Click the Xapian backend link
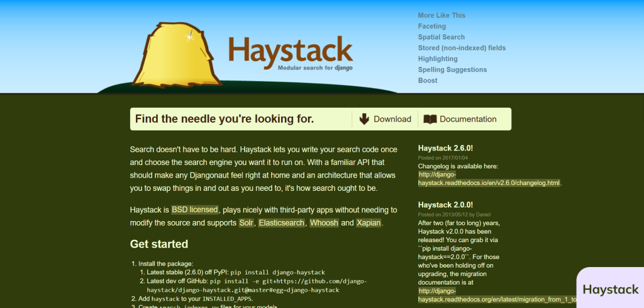Image resolution: width=644 pixels, height=308 pixels. click(369, 223)
